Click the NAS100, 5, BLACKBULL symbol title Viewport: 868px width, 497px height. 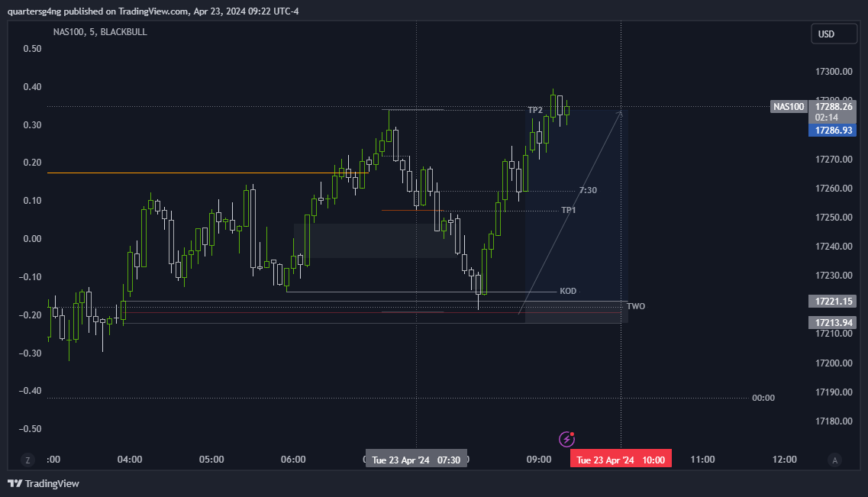100,32
